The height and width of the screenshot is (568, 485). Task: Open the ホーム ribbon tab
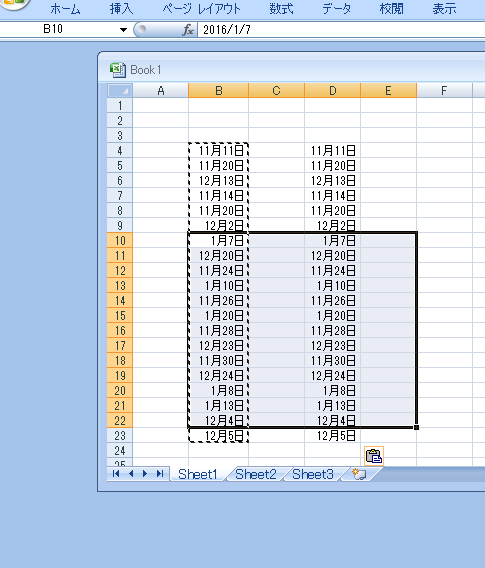coord(65,9)
